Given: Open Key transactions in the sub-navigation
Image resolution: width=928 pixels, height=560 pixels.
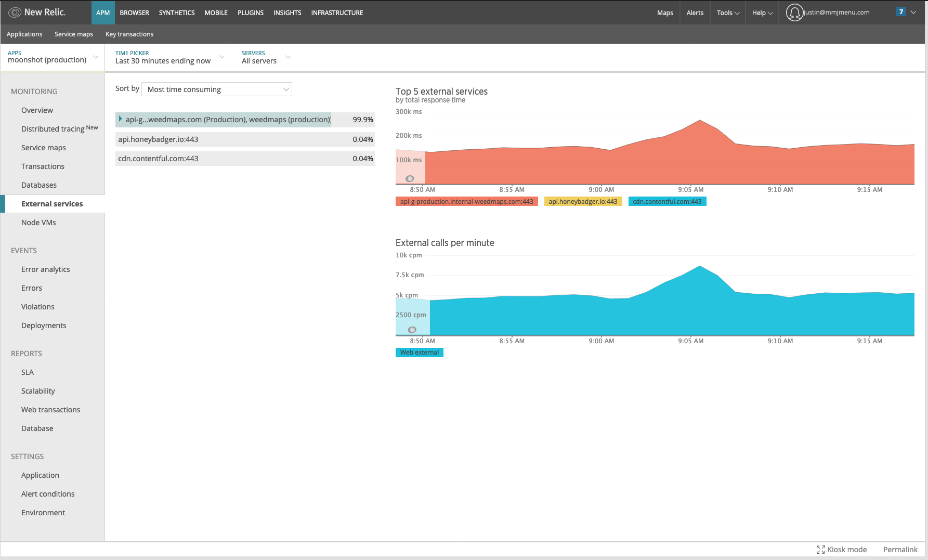Looking at the screenshot, I should (129, 34).
